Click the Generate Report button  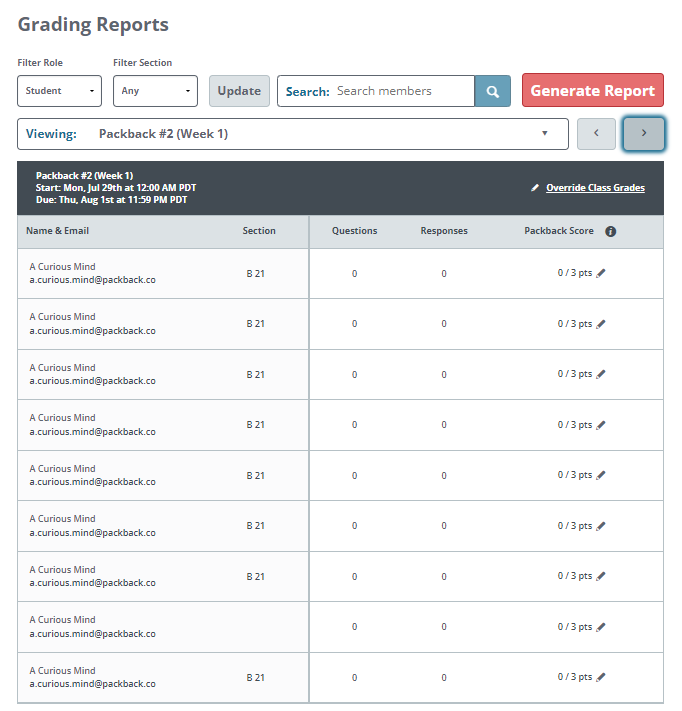[592, 91]
